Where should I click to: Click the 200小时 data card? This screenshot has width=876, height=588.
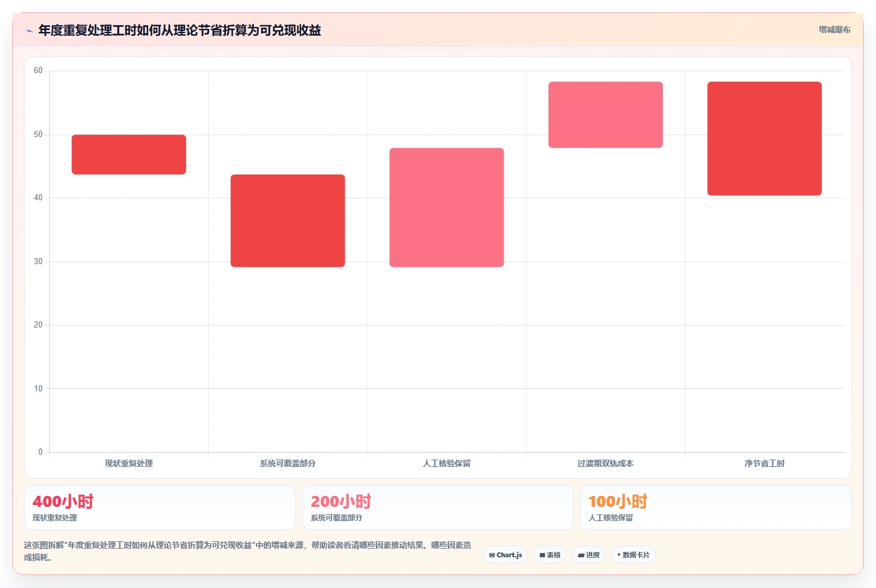pyautogui.click(x=437, y=508)
